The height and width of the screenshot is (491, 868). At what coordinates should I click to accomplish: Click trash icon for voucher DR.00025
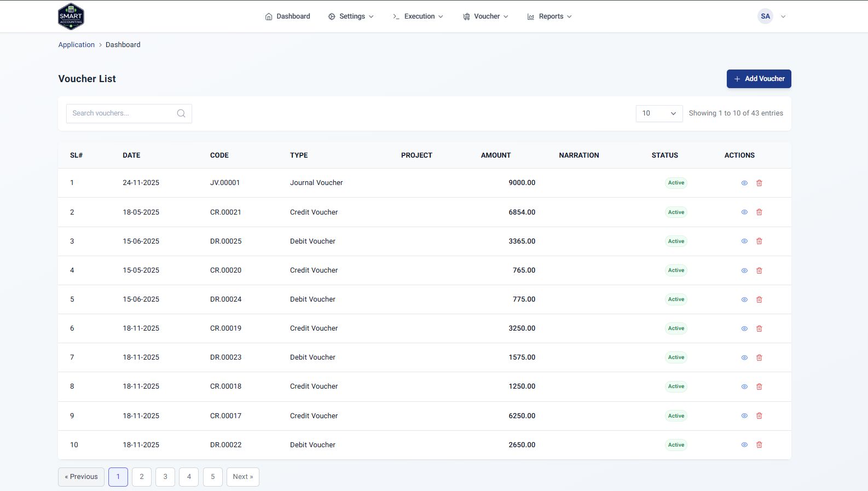(x=759, y=241)
